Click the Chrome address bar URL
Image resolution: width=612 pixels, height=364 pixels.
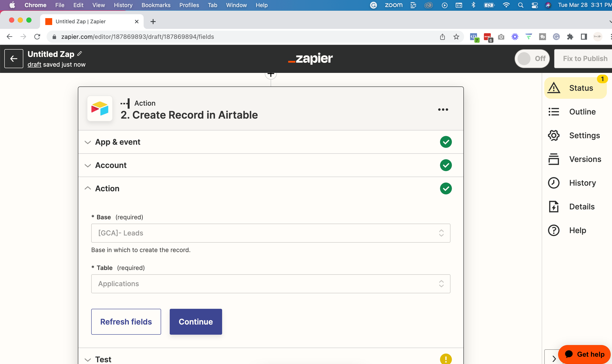click(137, 37)
